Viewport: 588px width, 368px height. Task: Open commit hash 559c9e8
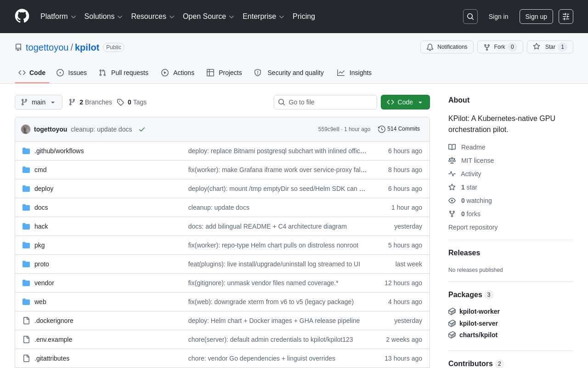[329, 129]
